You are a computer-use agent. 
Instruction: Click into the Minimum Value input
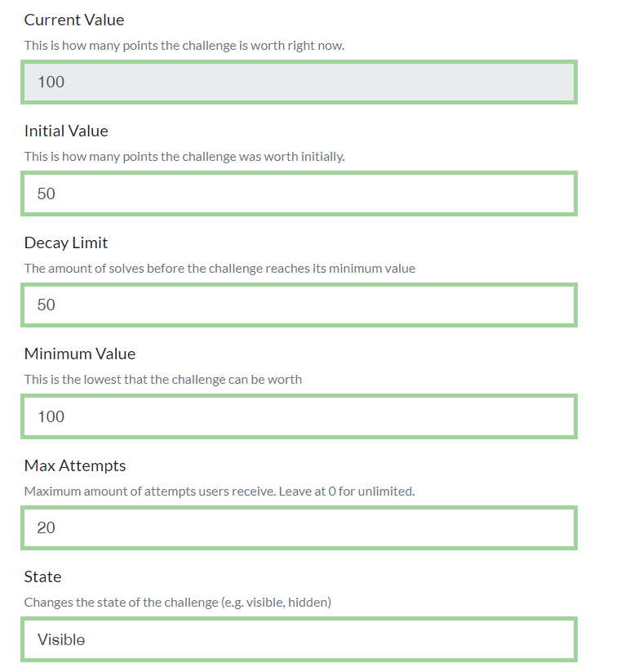click(x=299, y=416)
